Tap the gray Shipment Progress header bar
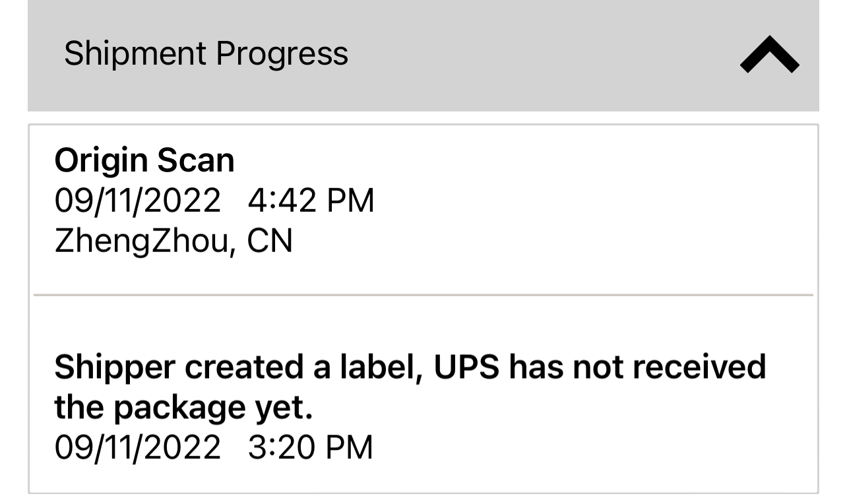The height and width of the screenshot is (504, 847). click(x=528, y=55)
